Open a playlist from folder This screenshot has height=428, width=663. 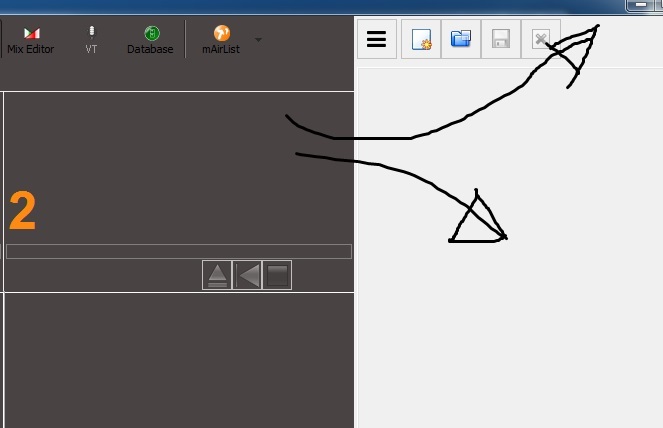click(x=461, y=40)
